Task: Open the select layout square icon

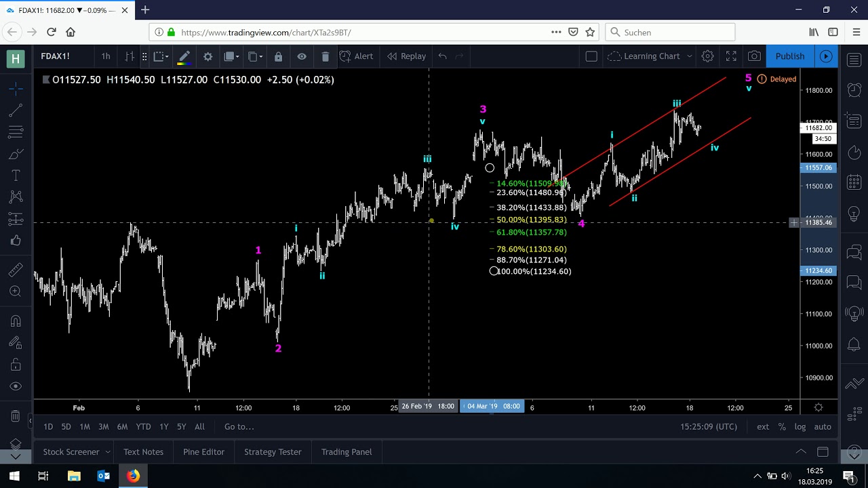Action: [591, 56]
